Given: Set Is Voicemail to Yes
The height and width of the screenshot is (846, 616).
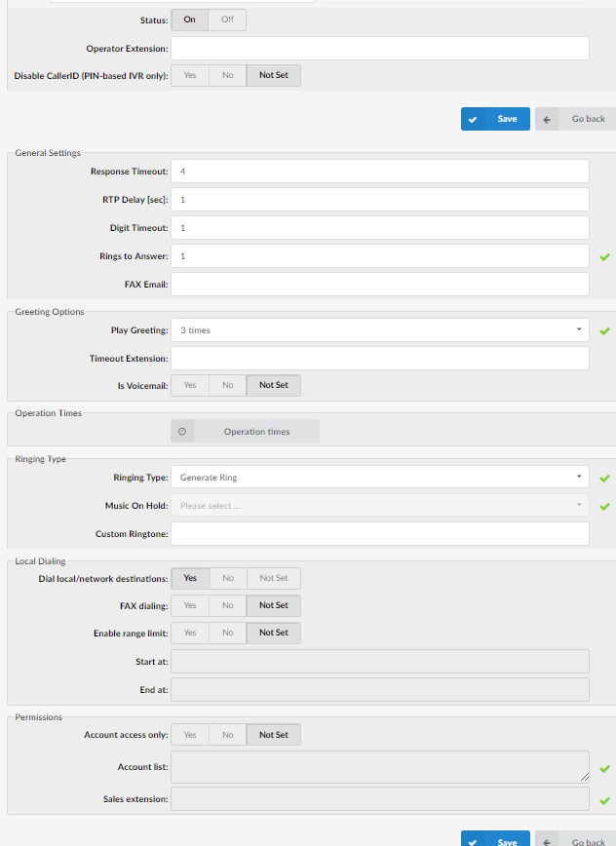Looking at the screenshot, I should click(x=190, y=385).
